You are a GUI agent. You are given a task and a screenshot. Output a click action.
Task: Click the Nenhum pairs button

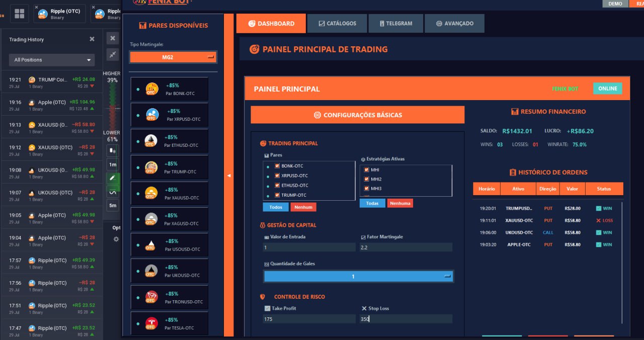(303, 206)
